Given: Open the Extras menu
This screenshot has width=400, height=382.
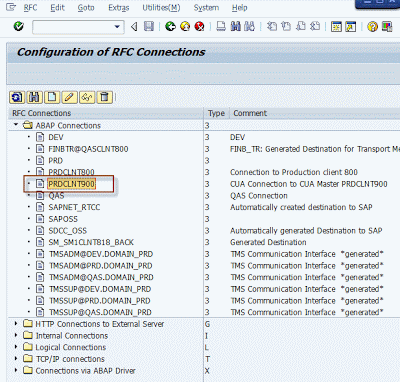Looking at the screenshot, I should pyautogui.click(x=118, y=8).
